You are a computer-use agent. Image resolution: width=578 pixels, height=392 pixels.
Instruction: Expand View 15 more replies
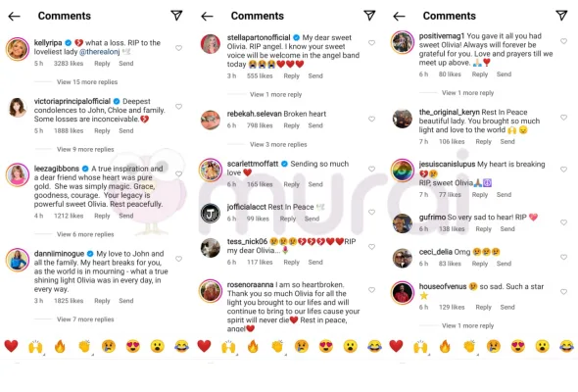[x=87, y=82]
